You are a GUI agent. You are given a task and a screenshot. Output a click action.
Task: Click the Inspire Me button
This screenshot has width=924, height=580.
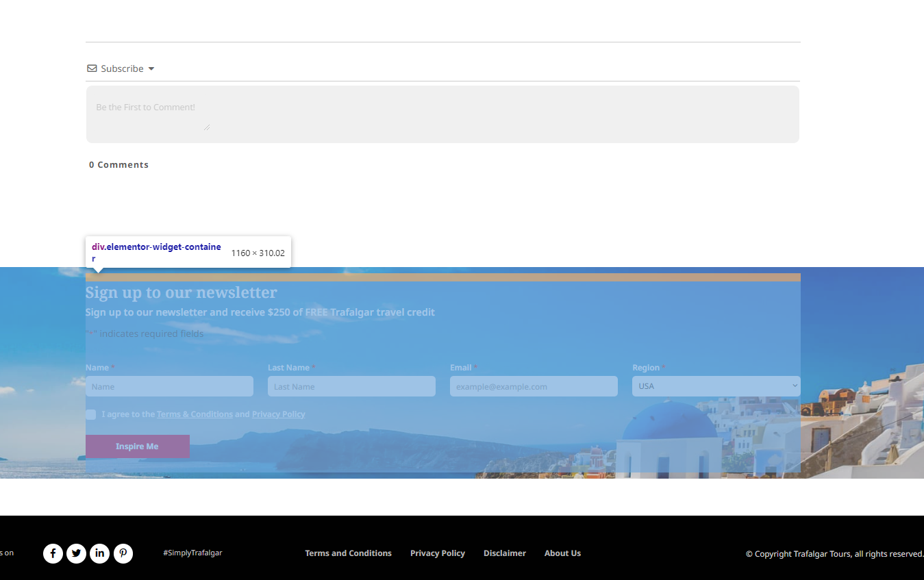coord(137,446)
